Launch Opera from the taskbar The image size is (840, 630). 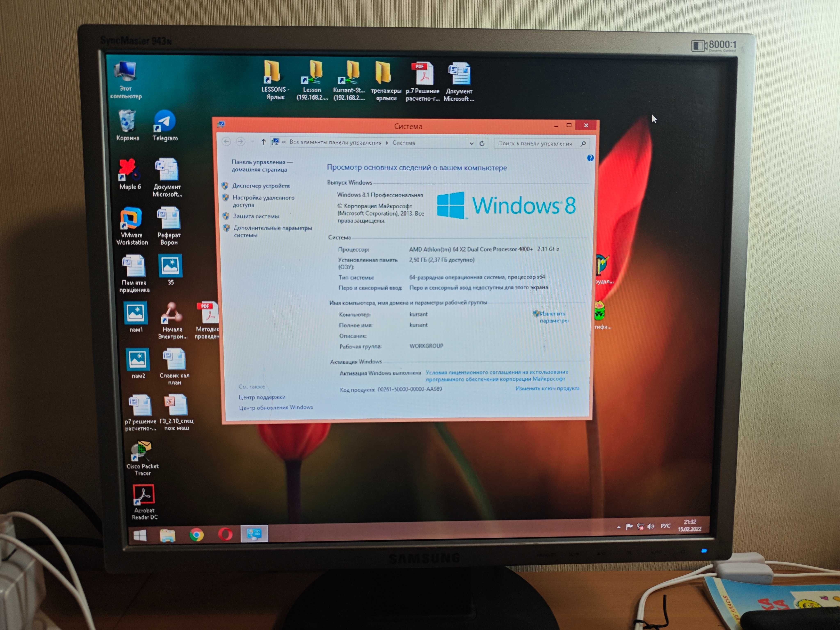[225, 534]
